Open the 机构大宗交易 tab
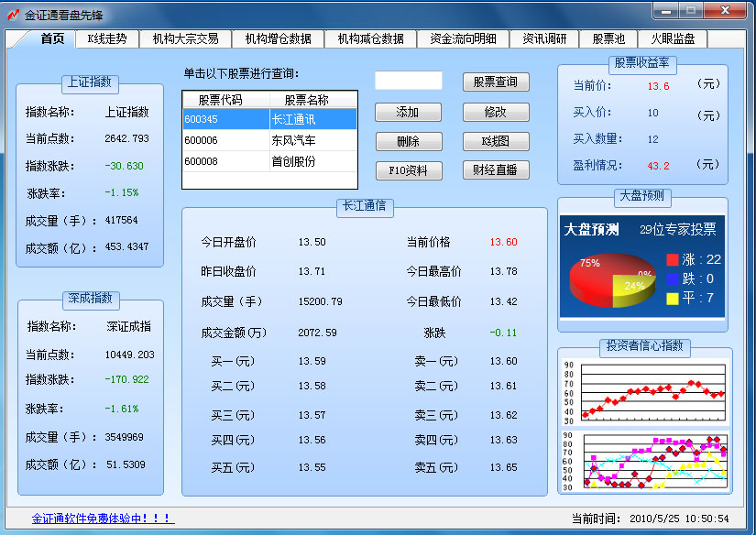 pyautogui.click(x=185, y=38)
